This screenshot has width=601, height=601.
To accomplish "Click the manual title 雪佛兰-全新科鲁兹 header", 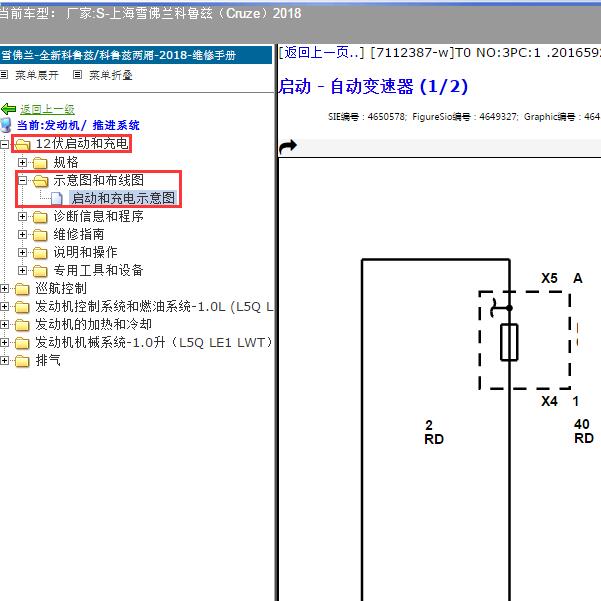I will (x=118, y=55).
